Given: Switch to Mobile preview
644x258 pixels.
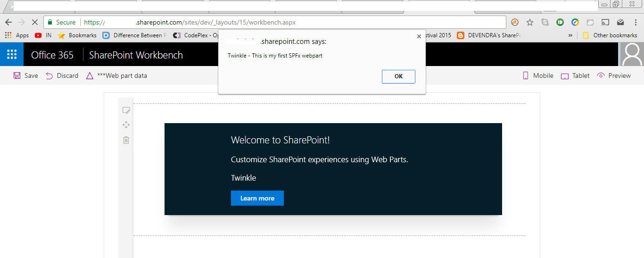Looking at the screenshot, I should pyautogui.click(x=538, y=75).
